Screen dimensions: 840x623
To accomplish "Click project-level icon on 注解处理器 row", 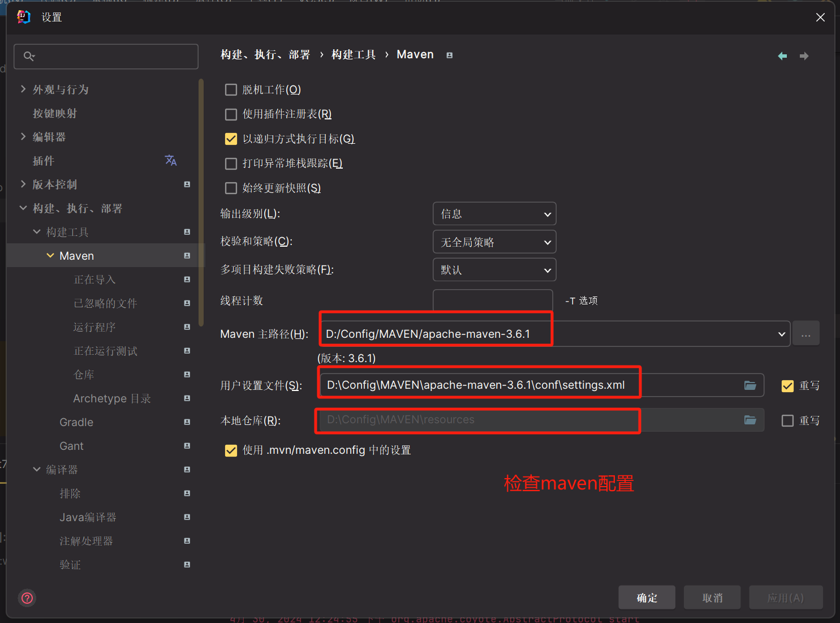I will pos(187,541).
